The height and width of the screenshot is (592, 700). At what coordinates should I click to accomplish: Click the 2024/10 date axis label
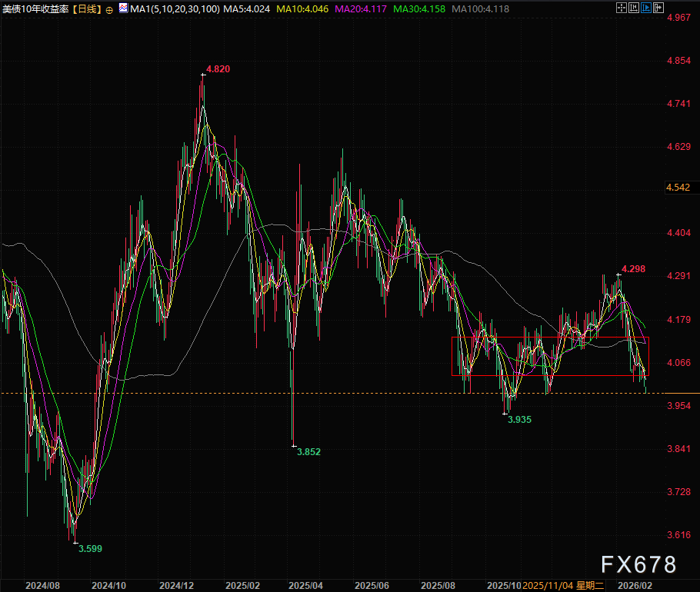coord(108,586)
